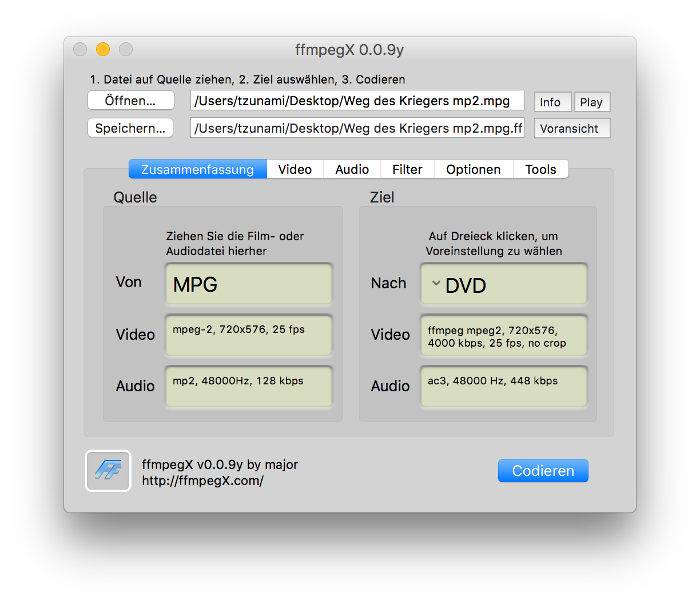Viewport: 700px width, 604px height.
Task: Start encoding with Codieren
Action: (543, 471)
